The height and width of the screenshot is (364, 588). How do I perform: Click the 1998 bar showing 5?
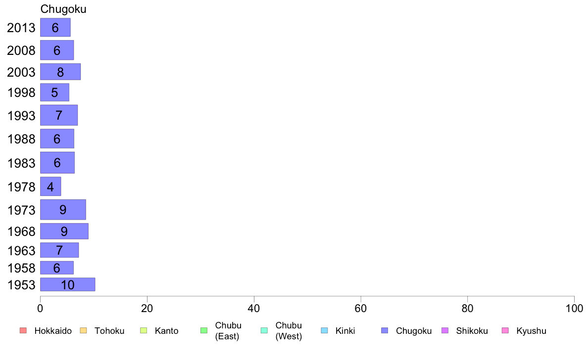(55, 92)
